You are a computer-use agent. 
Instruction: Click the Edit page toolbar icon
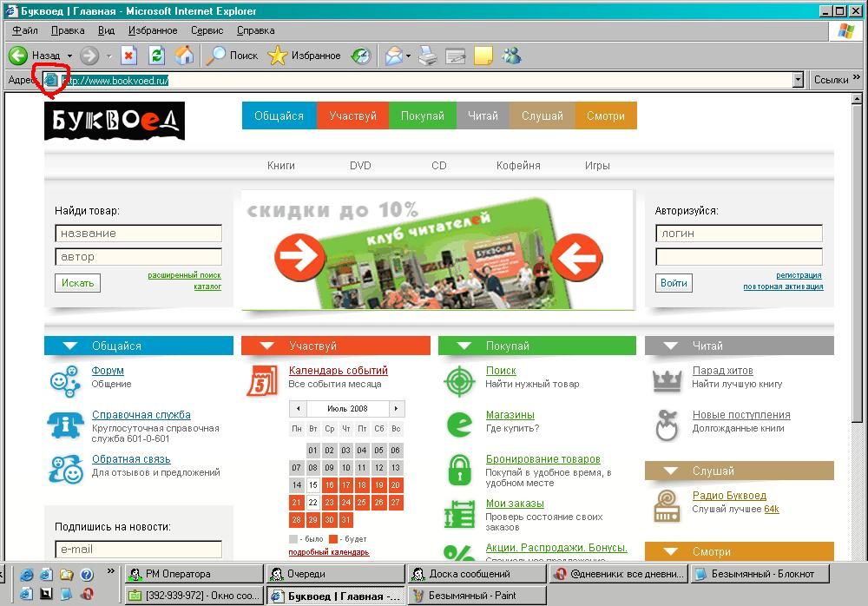pos(455,56)
